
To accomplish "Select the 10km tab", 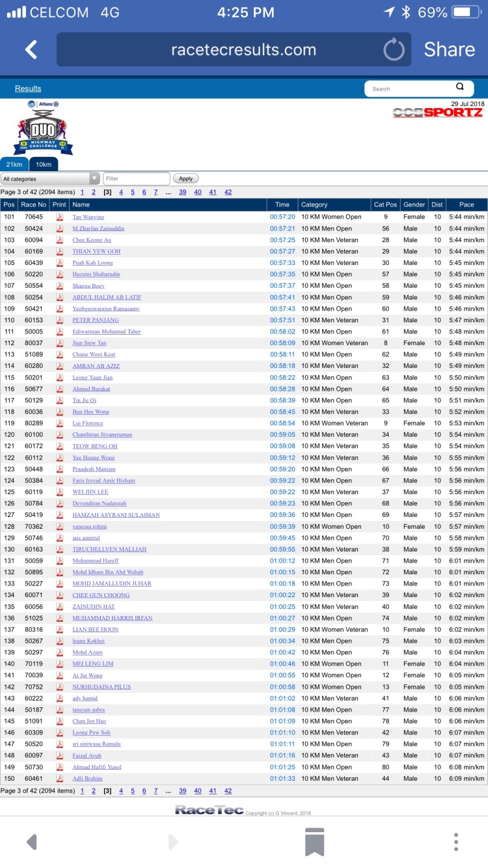I will click(44, 164).
